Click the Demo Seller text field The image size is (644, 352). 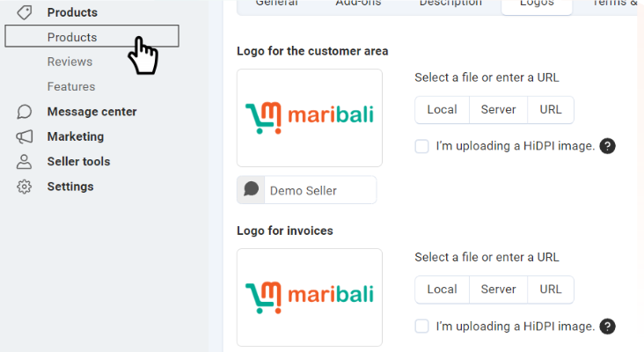(x=318, y=190)
